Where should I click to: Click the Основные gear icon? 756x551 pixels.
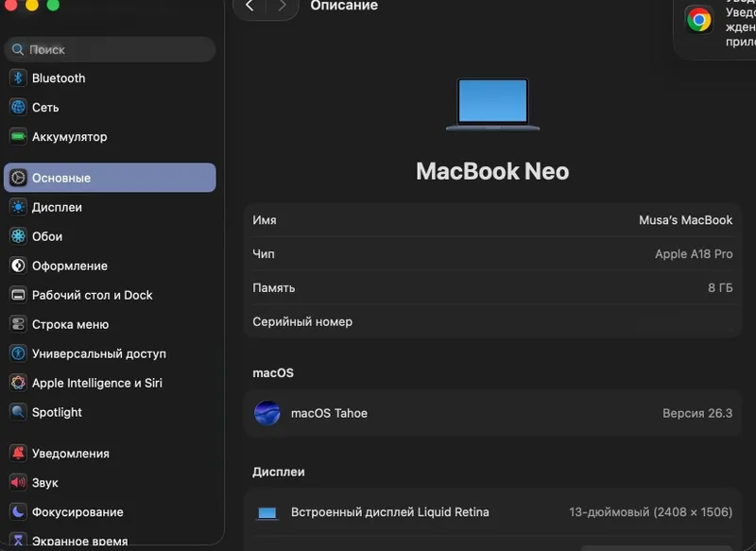[18, 178]
